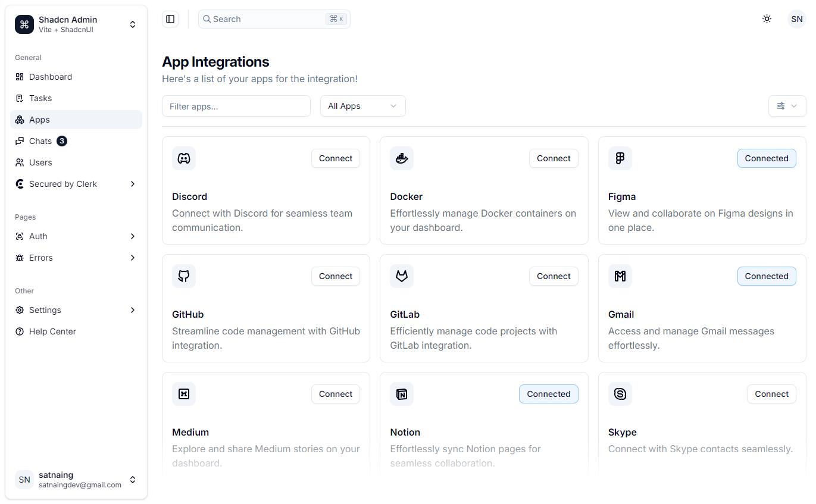Click the Chats message icon
816x504 pixels.
pos(20,141)
